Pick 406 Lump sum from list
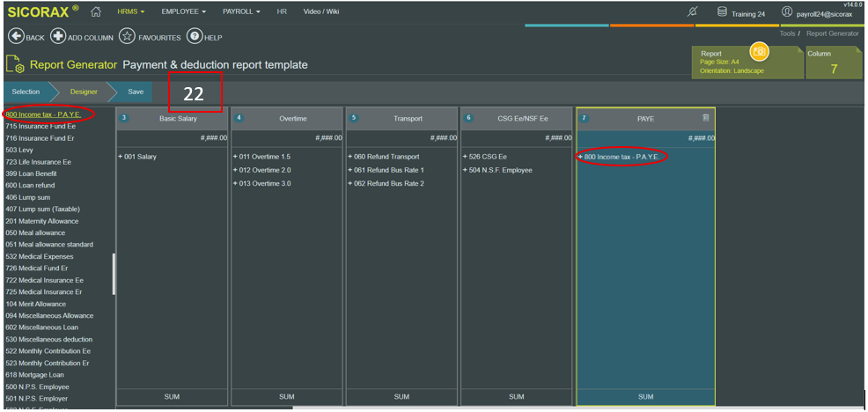 (26, 197)
